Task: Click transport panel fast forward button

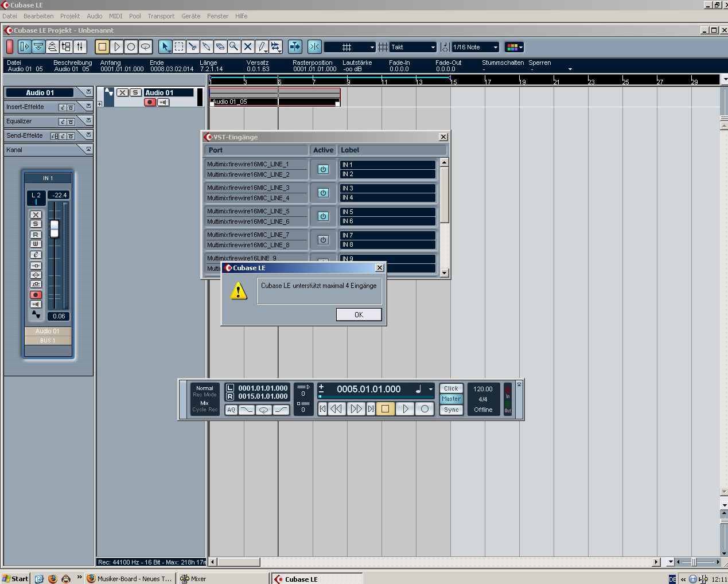Action: click(x=356, y=409)
